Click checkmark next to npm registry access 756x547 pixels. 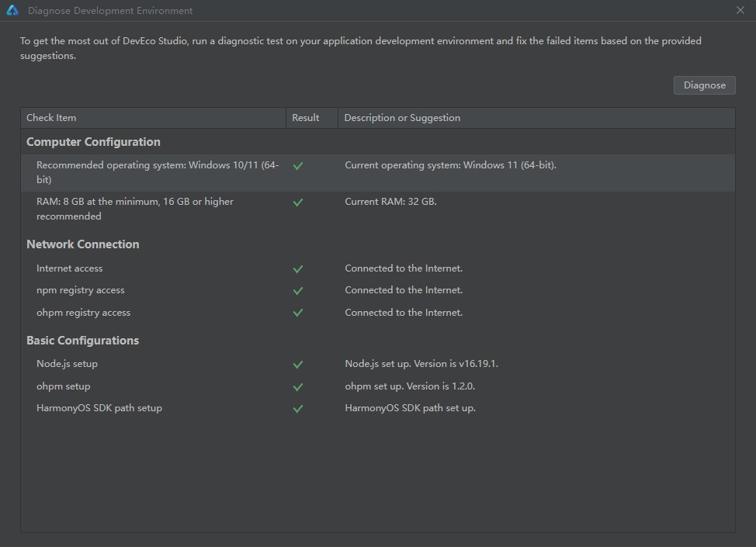pos(298,290)
